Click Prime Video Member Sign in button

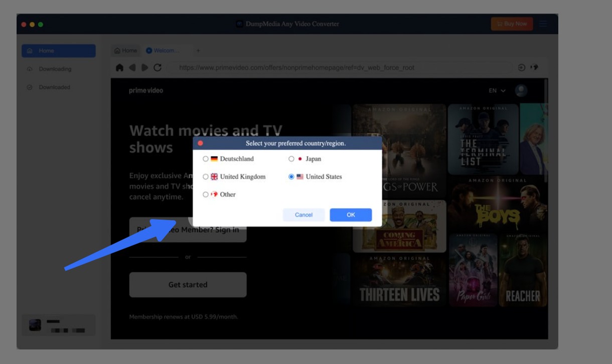click(188, 230)
